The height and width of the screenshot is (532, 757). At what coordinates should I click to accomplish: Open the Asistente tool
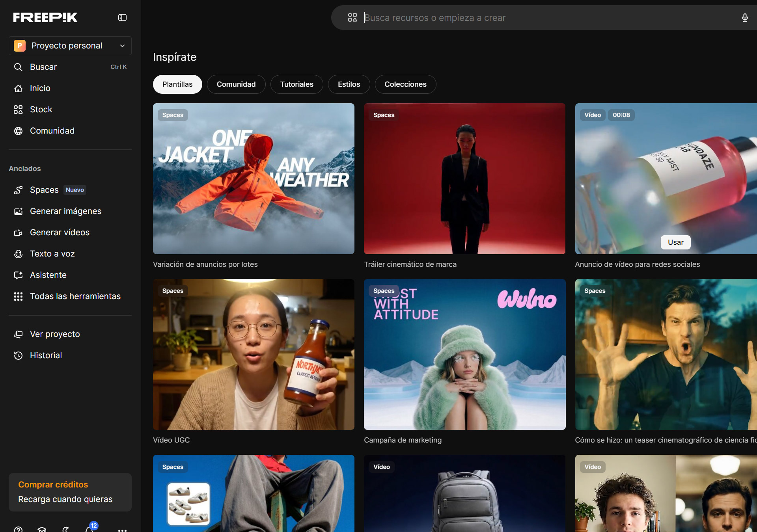click(x=48, y=275)
